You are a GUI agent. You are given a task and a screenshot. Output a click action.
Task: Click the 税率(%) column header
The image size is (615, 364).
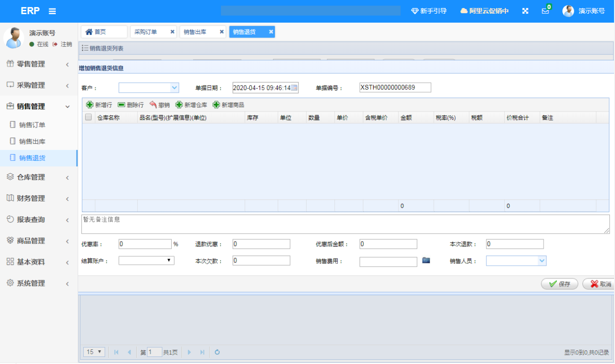pyautogui.click(x=451, y=118)
